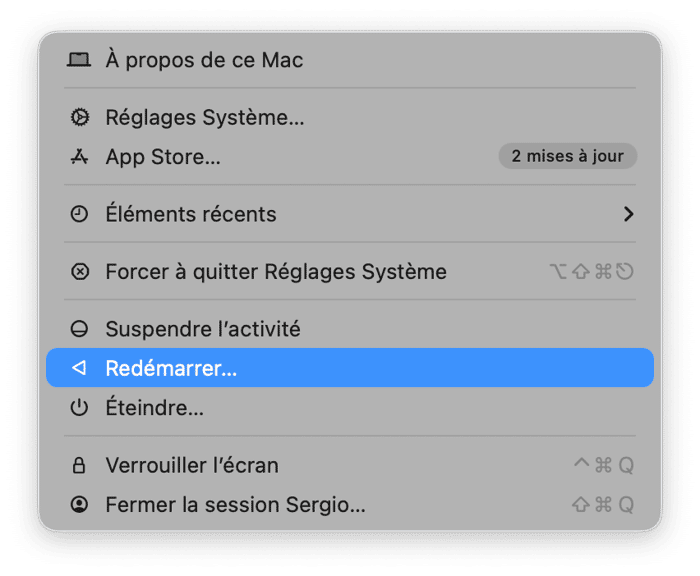The image size is (700, 576).
Task: Click the padlock icon for Verrouiller l'écran
Action: pyautogui.click(x=79, y=466)
